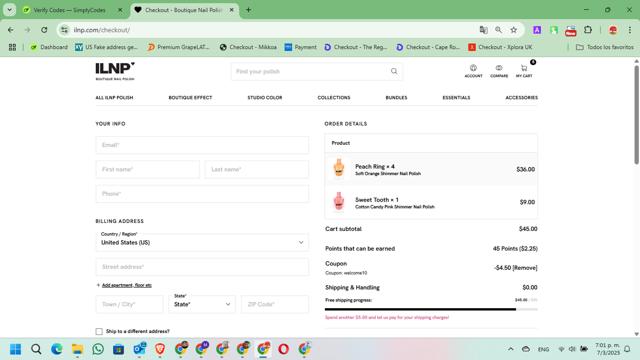Open the Windows Start button

pyautogui.click(x=16, y=349)
